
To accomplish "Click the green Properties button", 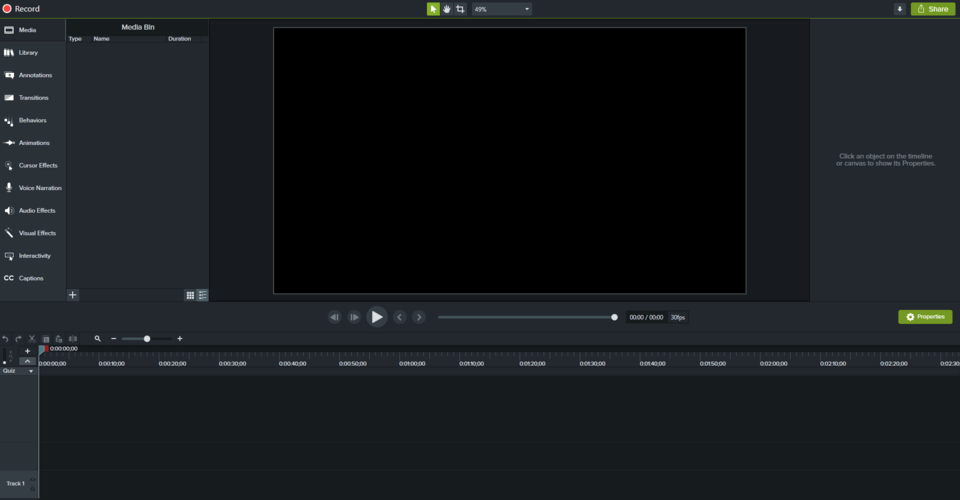I will point(925,317).
